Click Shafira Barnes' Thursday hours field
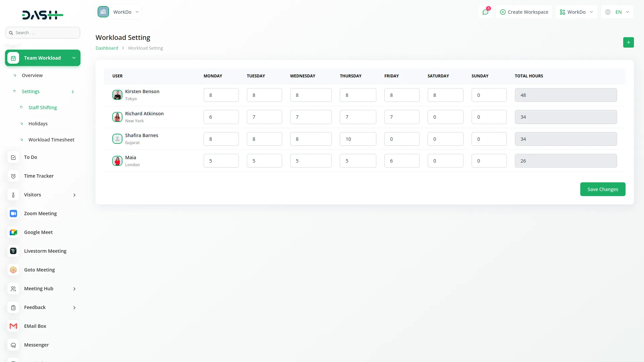 [358, 139]
